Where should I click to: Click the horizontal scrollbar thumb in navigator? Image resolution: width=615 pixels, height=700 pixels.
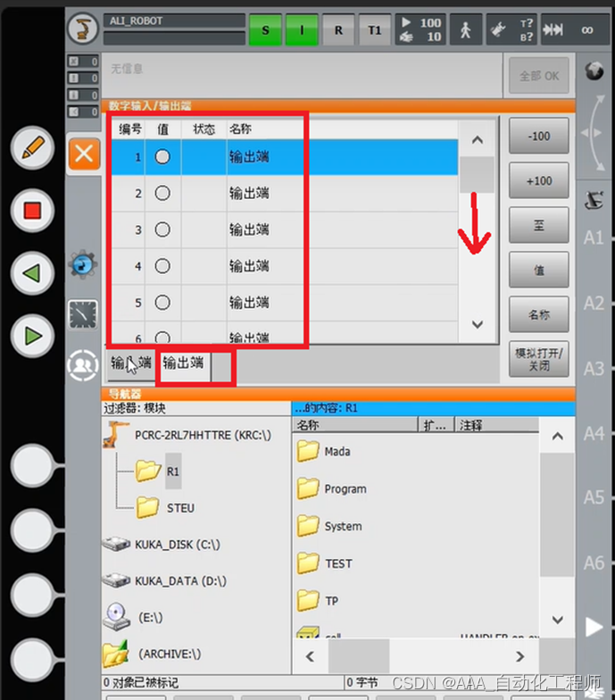click(359, 655)
